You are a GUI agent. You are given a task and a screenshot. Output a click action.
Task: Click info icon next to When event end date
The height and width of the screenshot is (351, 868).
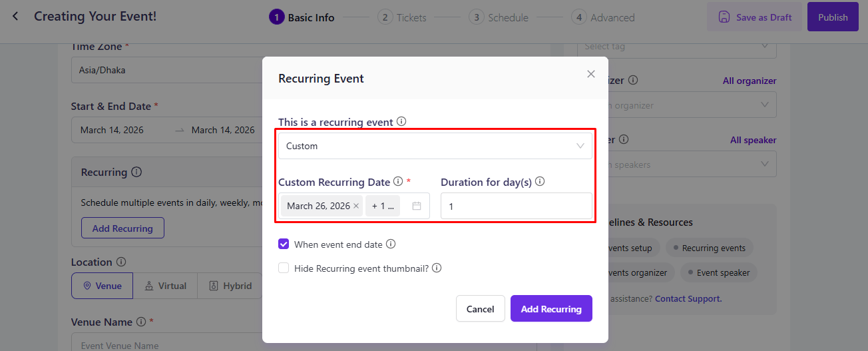point(391,244)
